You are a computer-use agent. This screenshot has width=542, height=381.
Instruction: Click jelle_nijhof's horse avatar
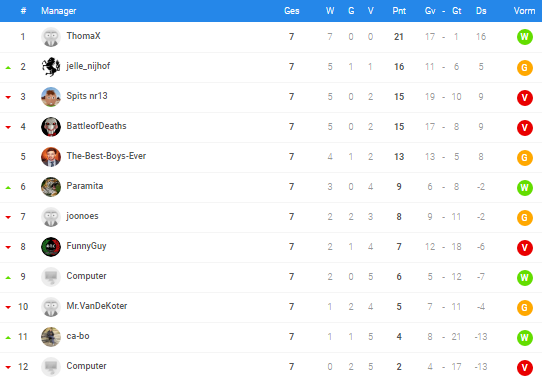pos(51,67)
